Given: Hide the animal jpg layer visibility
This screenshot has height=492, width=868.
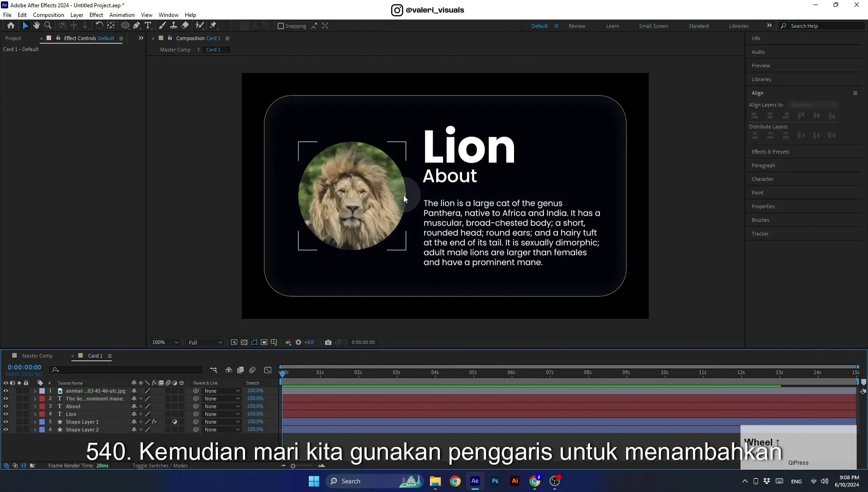Looking at the screenshot, I should point(5,391).
